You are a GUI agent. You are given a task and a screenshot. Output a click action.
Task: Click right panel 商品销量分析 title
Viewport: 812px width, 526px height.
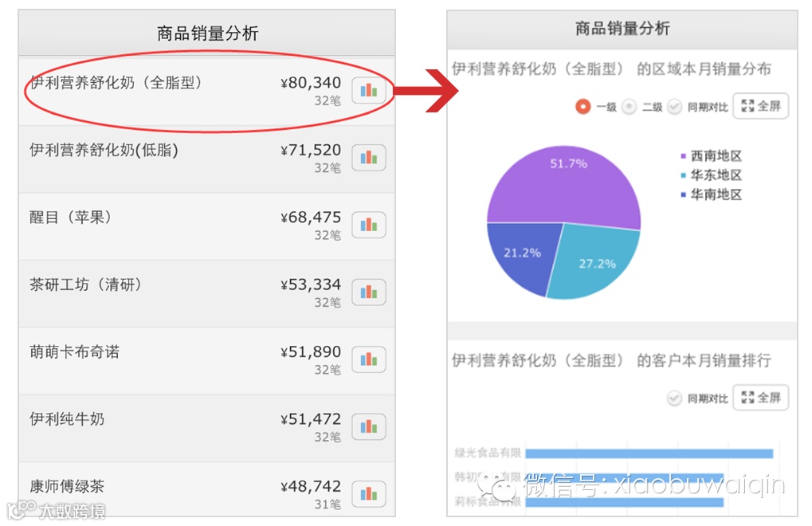pos(622,28)
